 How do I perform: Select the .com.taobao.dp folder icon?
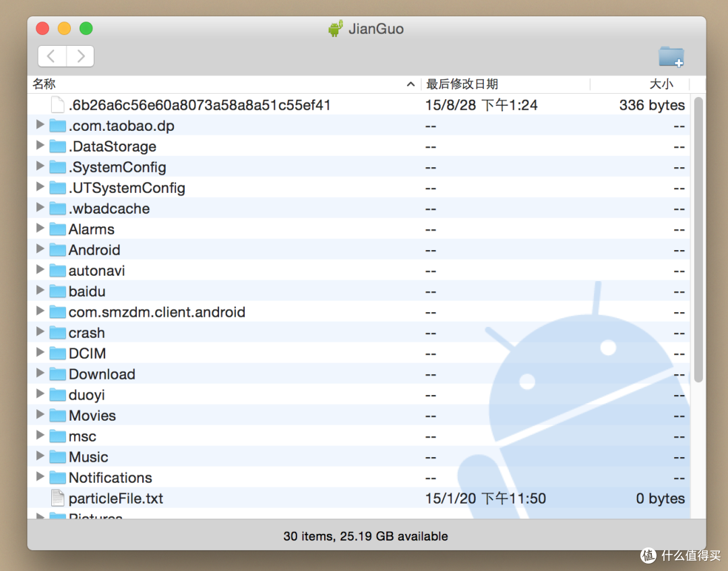coord(57,126)
